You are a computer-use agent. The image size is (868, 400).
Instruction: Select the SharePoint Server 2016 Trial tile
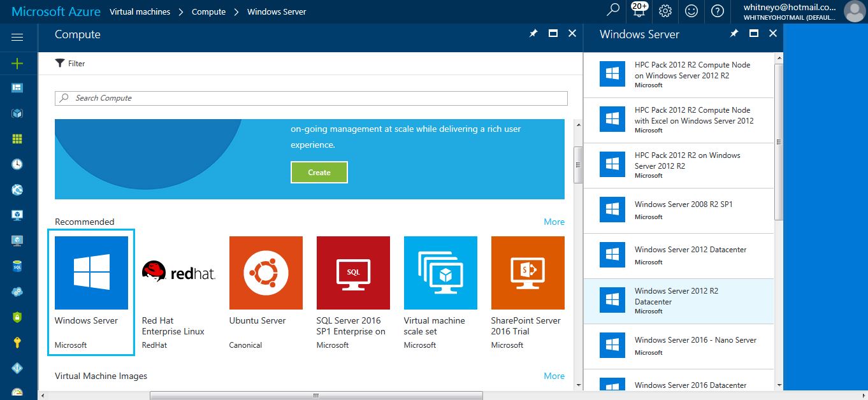point(528,292)
